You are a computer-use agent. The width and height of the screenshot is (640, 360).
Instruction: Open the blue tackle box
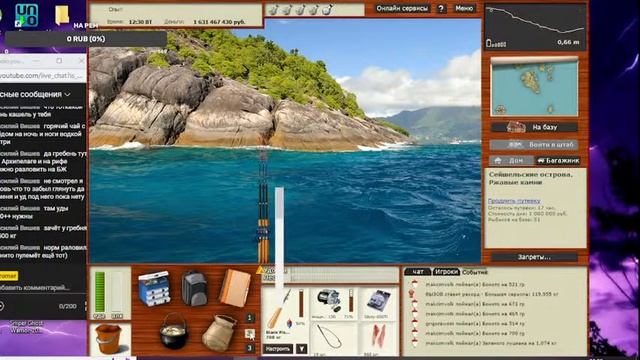154,288
